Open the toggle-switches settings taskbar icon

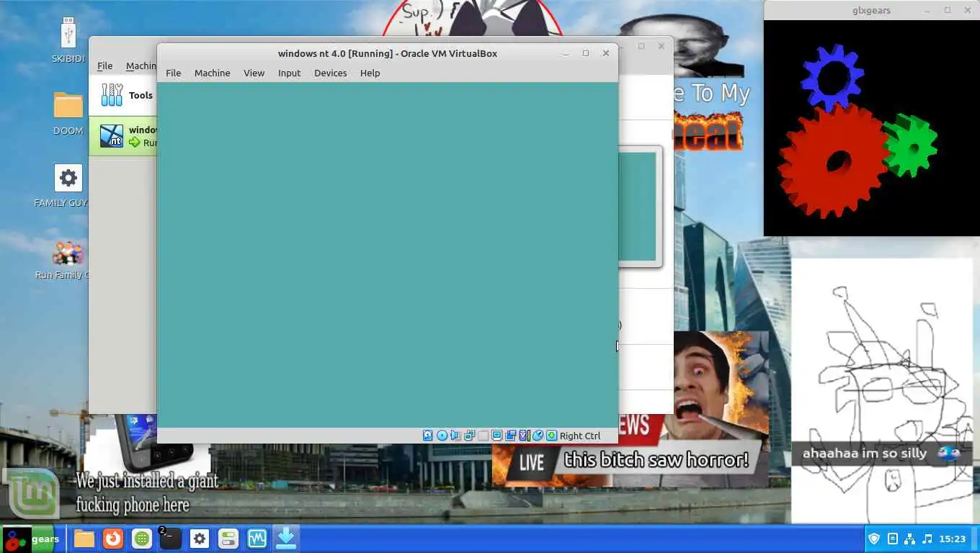tap(228, 539)
